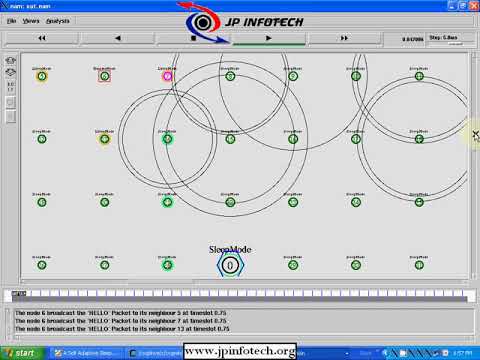Click the zoom out icon in left toolbar
Screen dimensions: 480x360
tap(11, 72)
